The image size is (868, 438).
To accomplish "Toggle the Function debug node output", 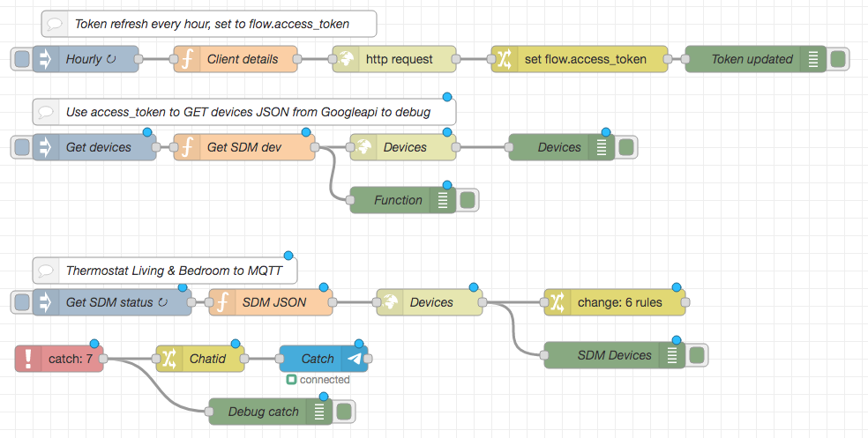I will pyautogui.click(x=468, y=200).
